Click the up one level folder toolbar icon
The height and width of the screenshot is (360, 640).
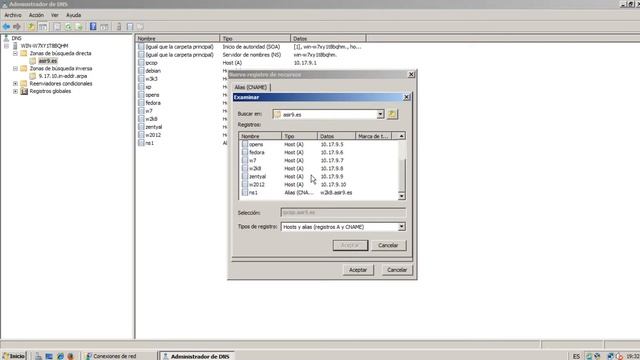31,27
